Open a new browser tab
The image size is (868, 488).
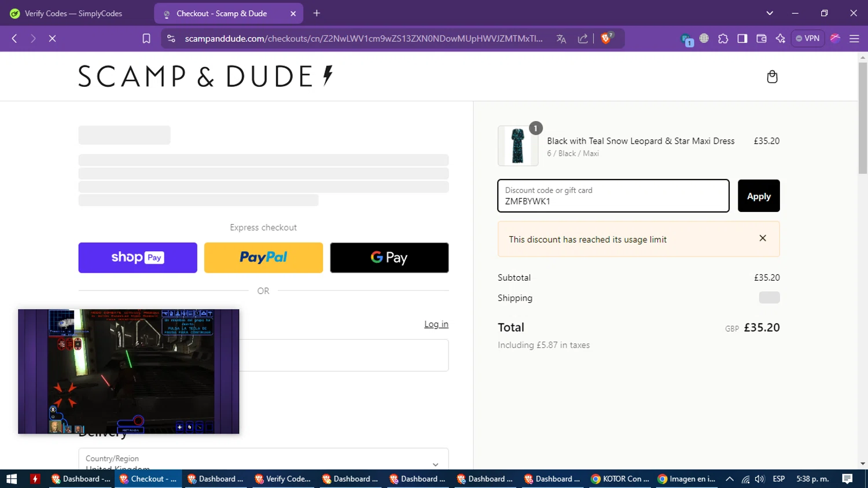(317, 13)
